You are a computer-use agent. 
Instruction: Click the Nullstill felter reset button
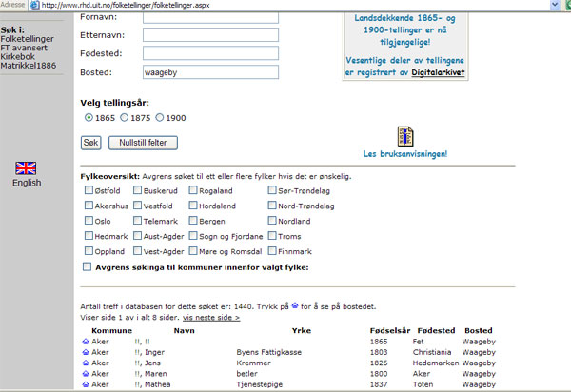tap(143, 143)
